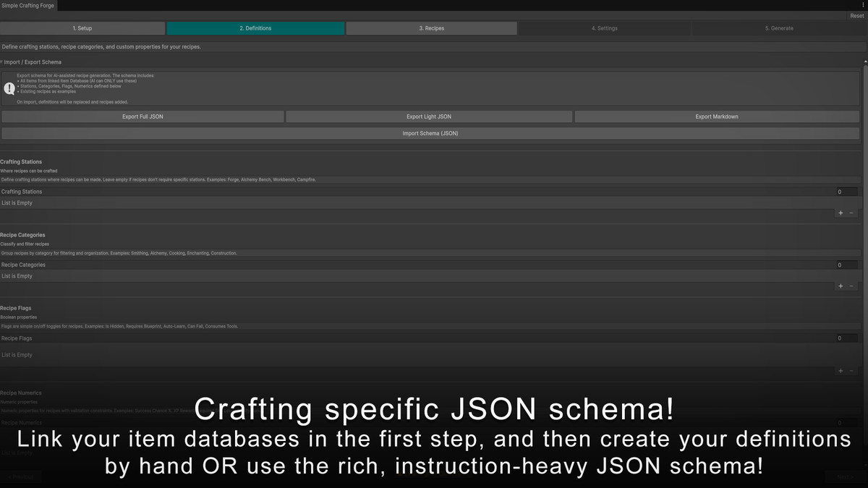The width and height of the screenshot is (868, 488).
Task: Click the plus icon to add a Crafting Station
Action: pos(841,213)
